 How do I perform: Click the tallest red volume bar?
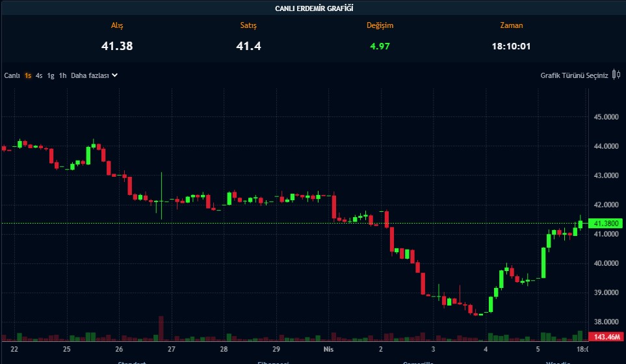tap(161, 328)
